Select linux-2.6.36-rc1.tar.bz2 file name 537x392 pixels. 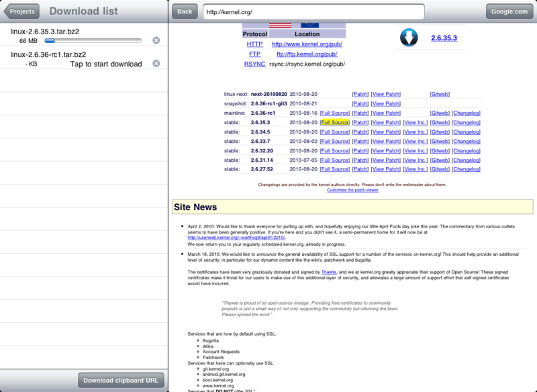[48, 54]
